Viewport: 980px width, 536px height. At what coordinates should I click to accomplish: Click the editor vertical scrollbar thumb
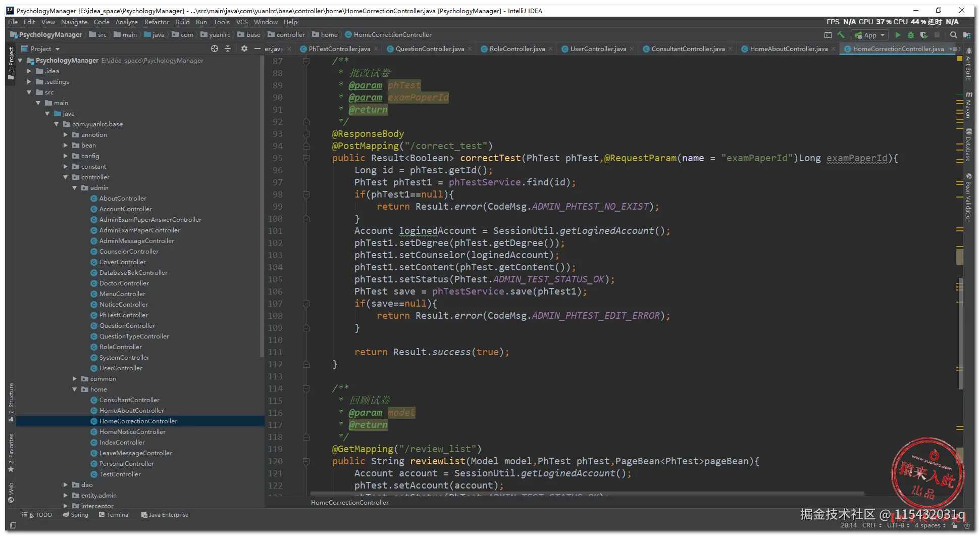pos(960,333)
